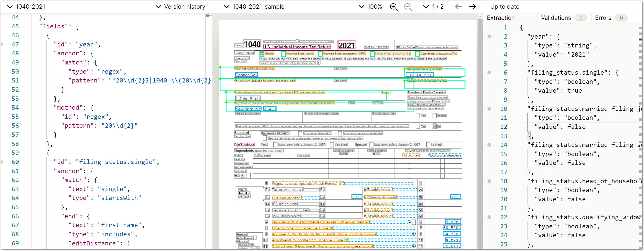Go to the next document page
Screen dimensions: 644x251
473,7
